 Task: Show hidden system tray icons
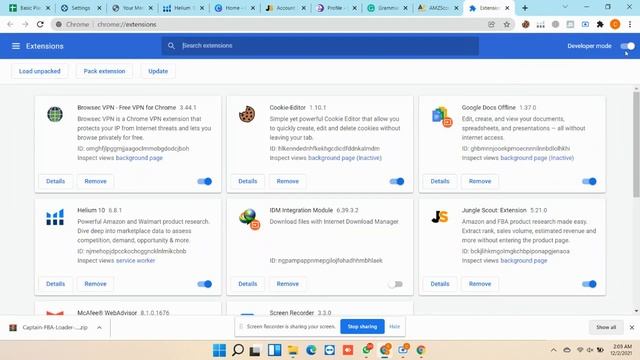[553, 350]
